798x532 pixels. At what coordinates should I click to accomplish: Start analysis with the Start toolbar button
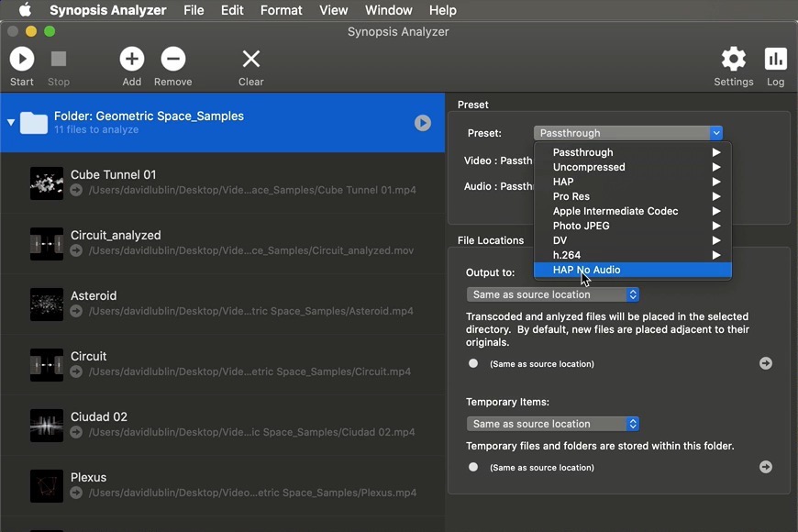pyautogui.click(x=22, y=59)
